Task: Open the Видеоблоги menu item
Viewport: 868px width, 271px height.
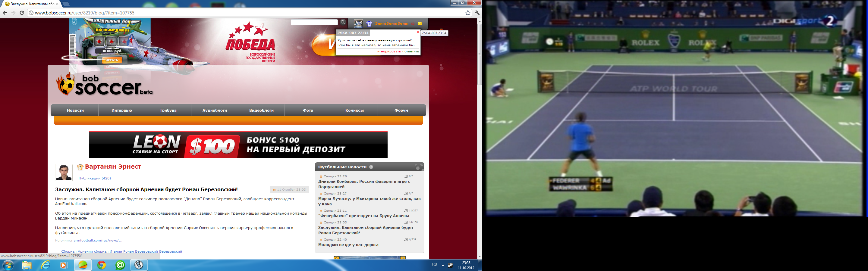Action: [x=262, y=111]
